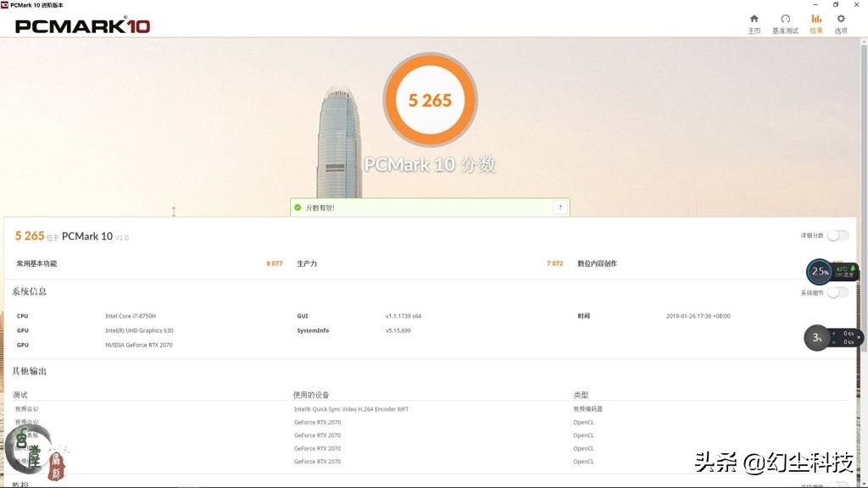Click the green checkmark on the valid-score banner
The image size is (868, 488).
(x=296, y=207)
